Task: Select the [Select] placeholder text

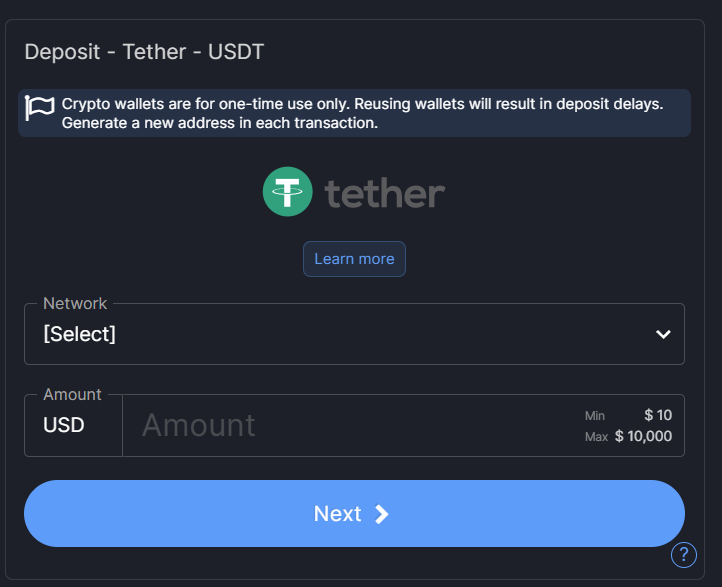Action: pyautogui.click(x=80, y=334)
